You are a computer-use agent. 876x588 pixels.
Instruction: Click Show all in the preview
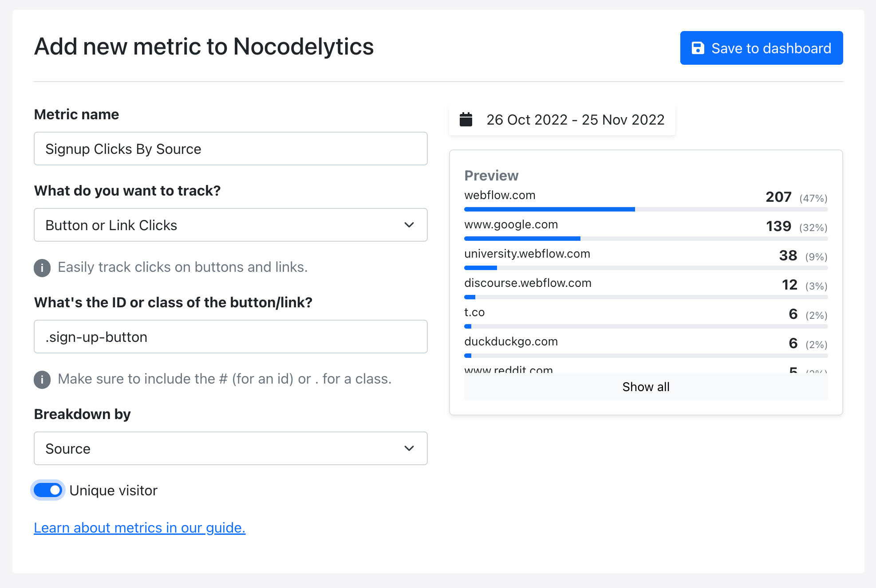point(646,387)
